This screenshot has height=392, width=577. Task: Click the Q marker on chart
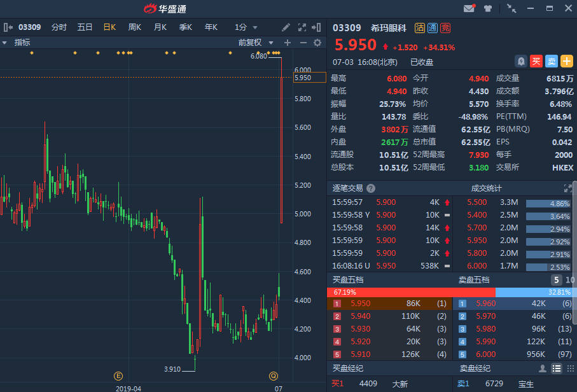[273, 376]
